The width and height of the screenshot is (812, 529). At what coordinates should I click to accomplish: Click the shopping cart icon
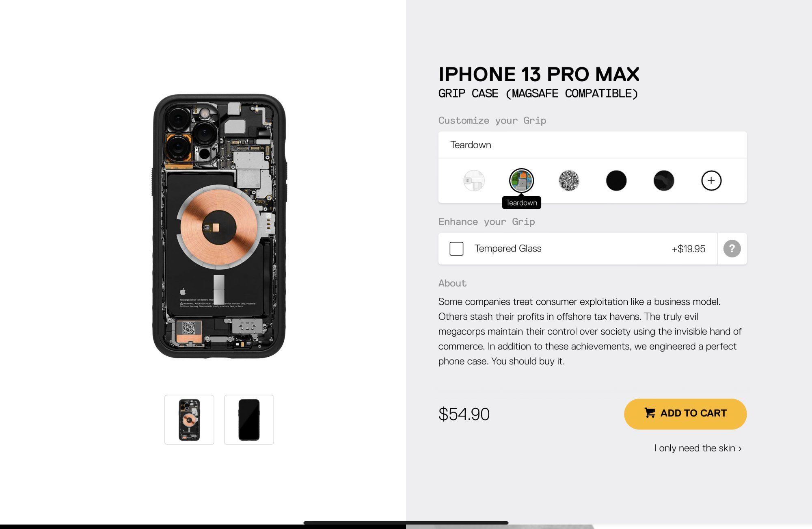click(650, 413)
